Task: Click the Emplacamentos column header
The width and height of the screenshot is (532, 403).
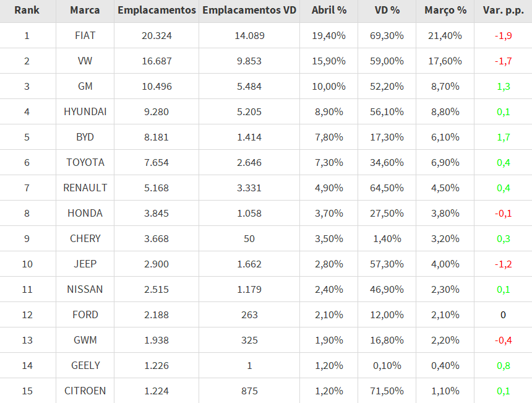Action: tap(157, 11)
